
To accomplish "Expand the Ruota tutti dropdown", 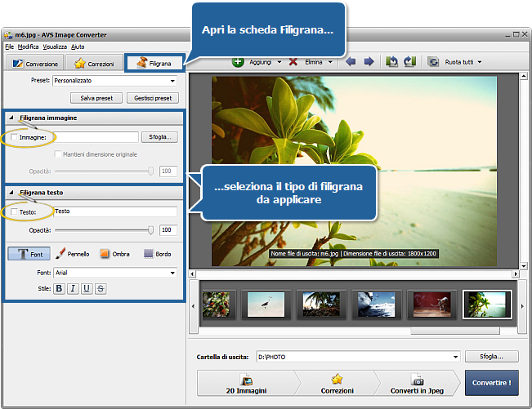I will pyautogui.click(x=479, y=62).
